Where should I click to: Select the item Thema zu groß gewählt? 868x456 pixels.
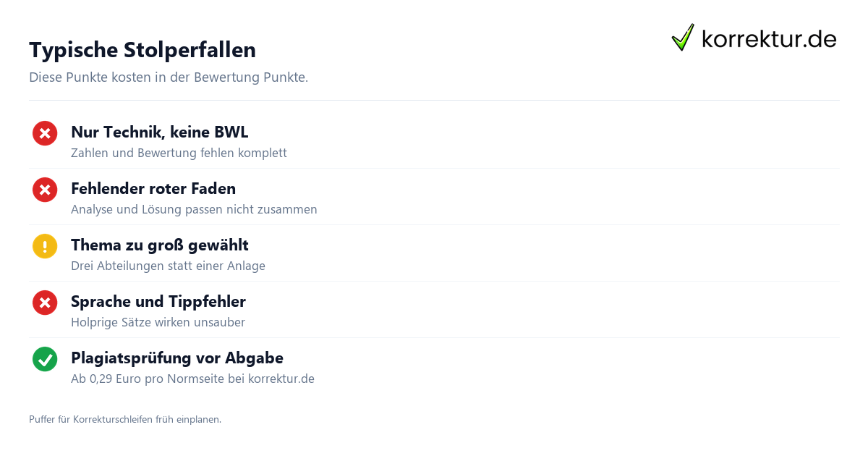click(160, 245)
